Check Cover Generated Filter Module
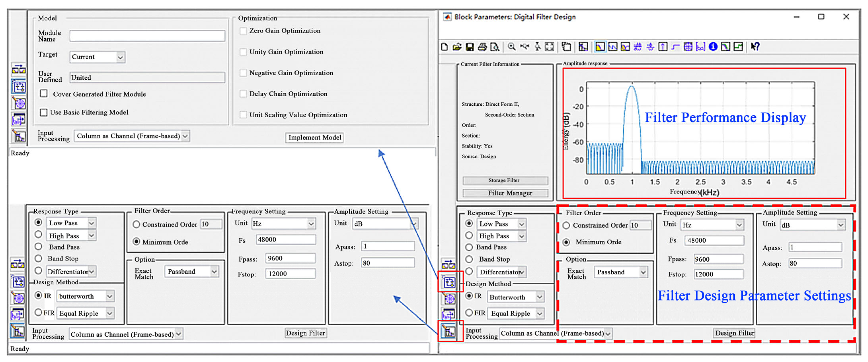The image size is (868, 362). pyautogui.click(x=44, y=94)
